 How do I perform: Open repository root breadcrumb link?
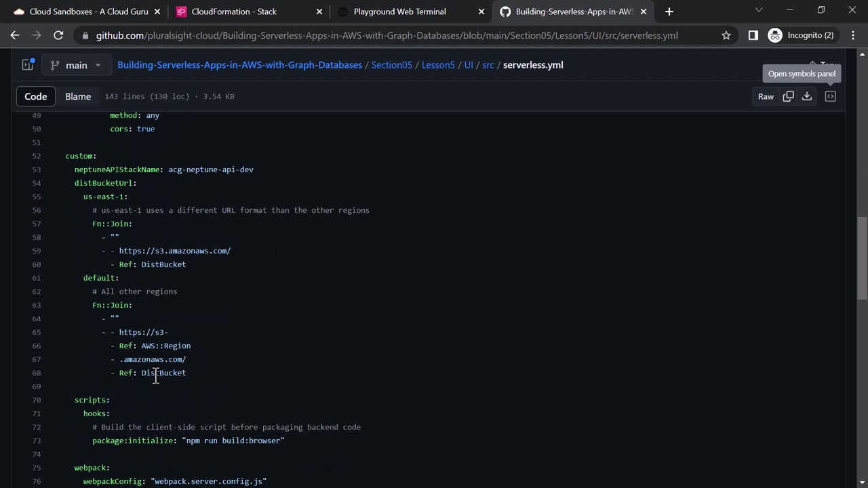tap(239, 65)
